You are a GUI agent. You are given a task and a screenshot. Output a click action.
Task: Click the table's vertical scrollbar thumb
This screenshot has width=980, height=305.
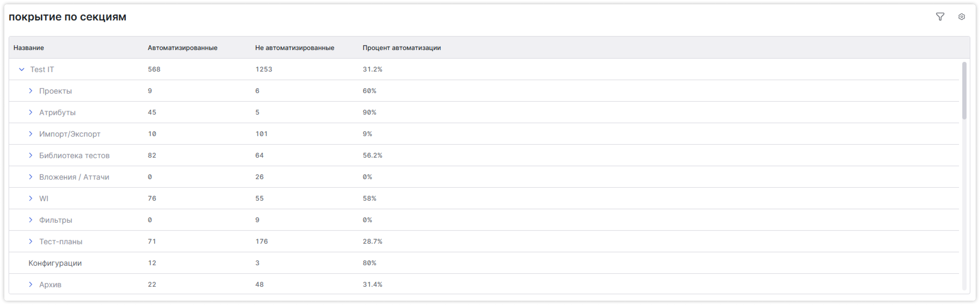(964, 91)
